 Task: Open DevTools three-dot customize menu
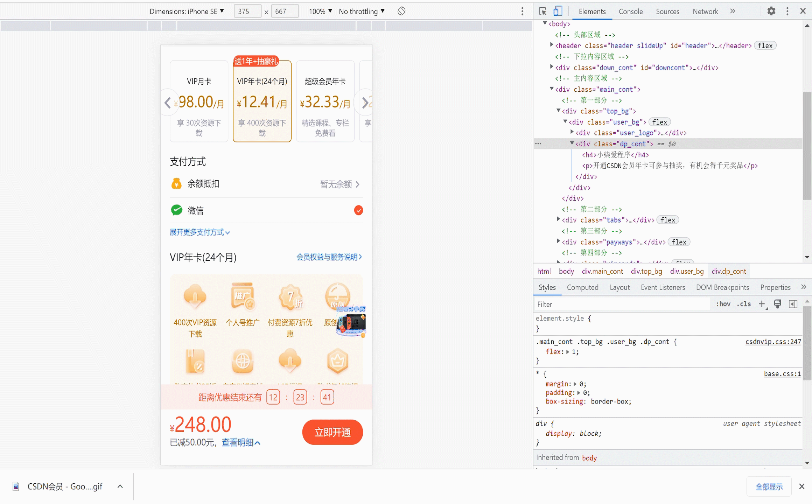[x=787, y=11]
